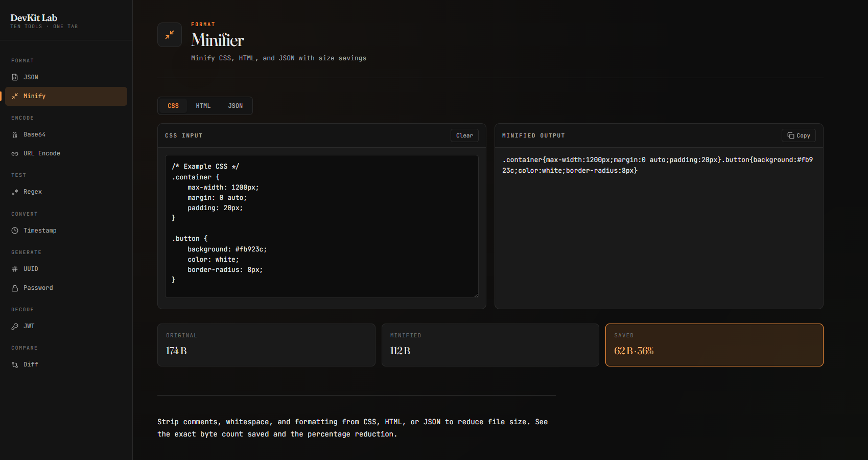The width and height of the screenshot is (868, 460).
Task: Click the minified output text
Action: click(658, 165)
